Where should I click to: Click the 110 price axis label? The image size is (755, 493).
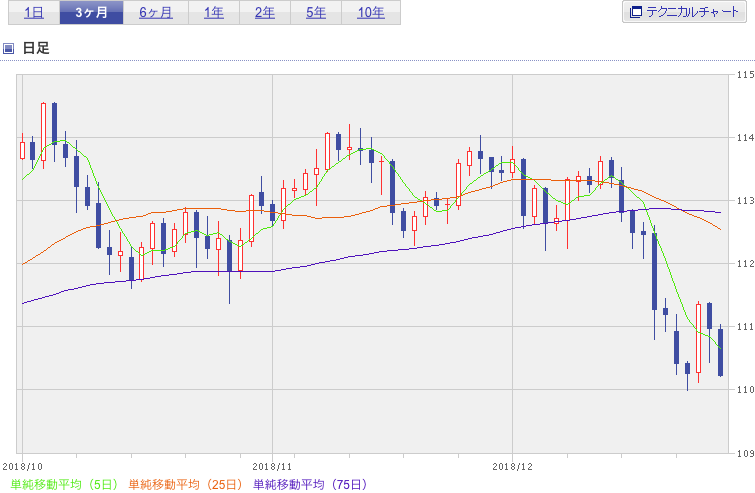(x=745, y=390)
